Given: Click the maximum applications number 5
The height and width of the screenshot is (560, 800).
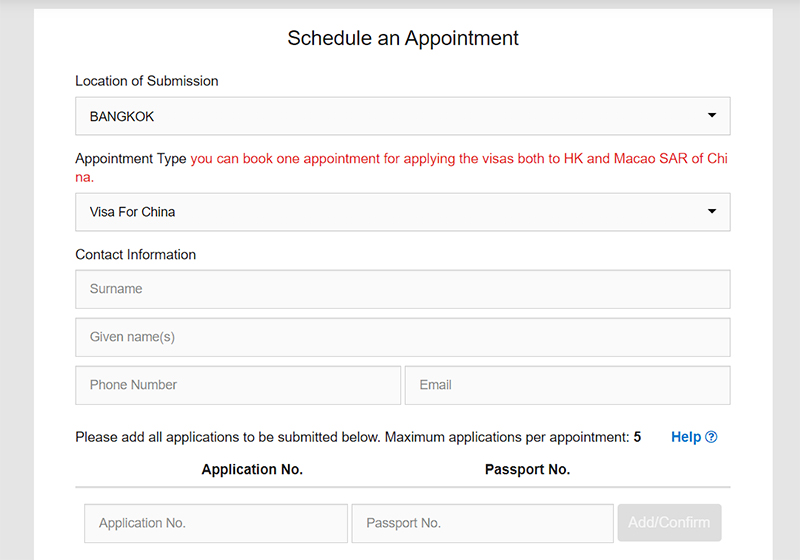Looking at the screenshot, I should pyautogui.click(x=637, y=437).
